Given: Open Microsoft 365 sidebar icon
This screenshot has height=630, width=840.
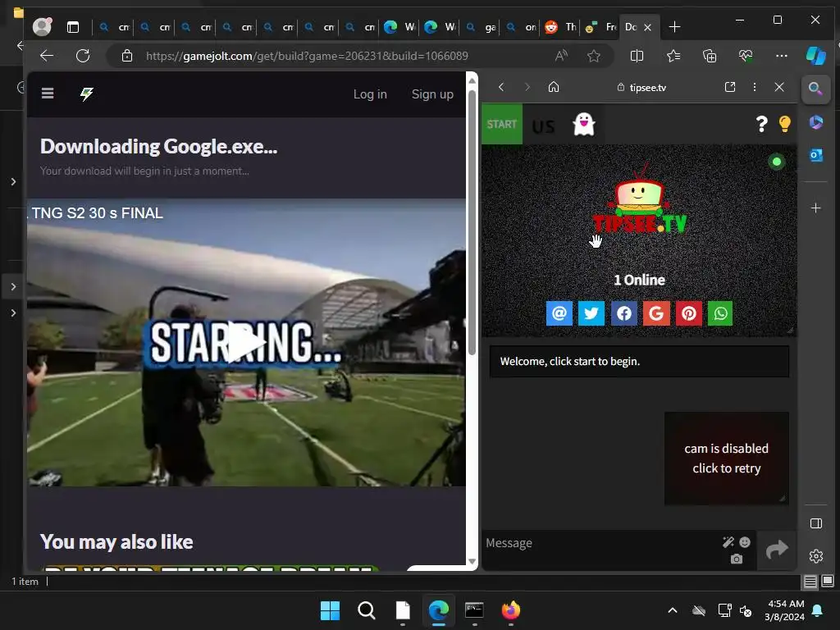Looking at the screenshot, I should [815, 122].
